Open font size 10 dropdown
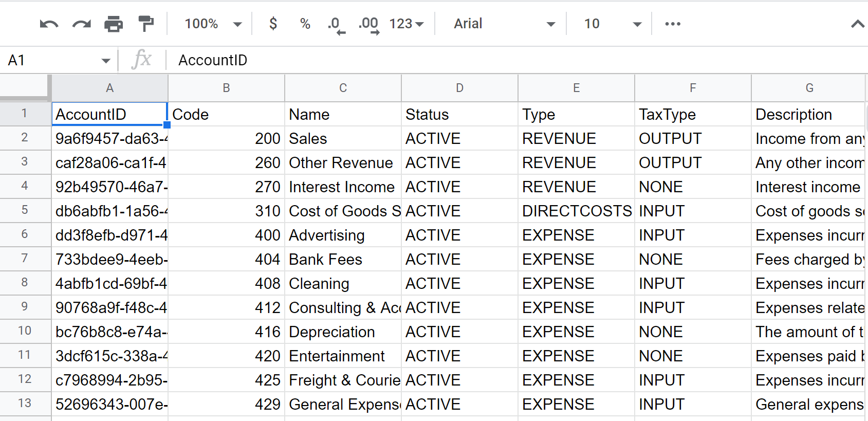Viewport: 868px width, 421px height. (x=613, y=24)
